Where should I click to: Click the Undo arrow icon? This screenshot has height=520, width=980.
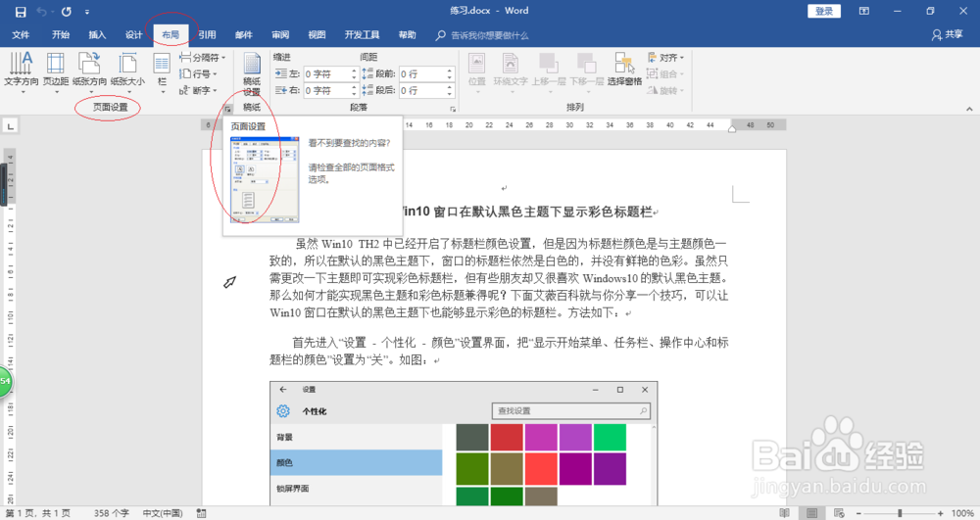pyautogui.click(x=41, y=11)
